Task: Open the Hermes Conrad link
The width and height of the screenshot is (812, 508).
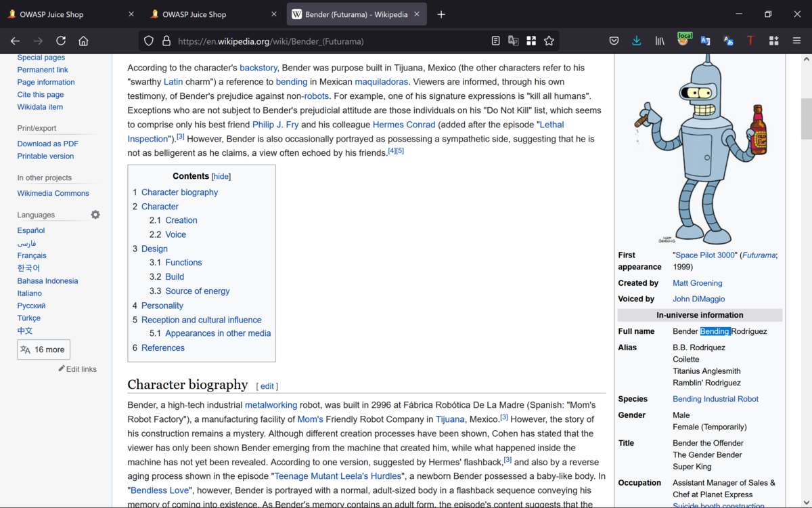Action: pyautogui.click(x=404, y=125)
